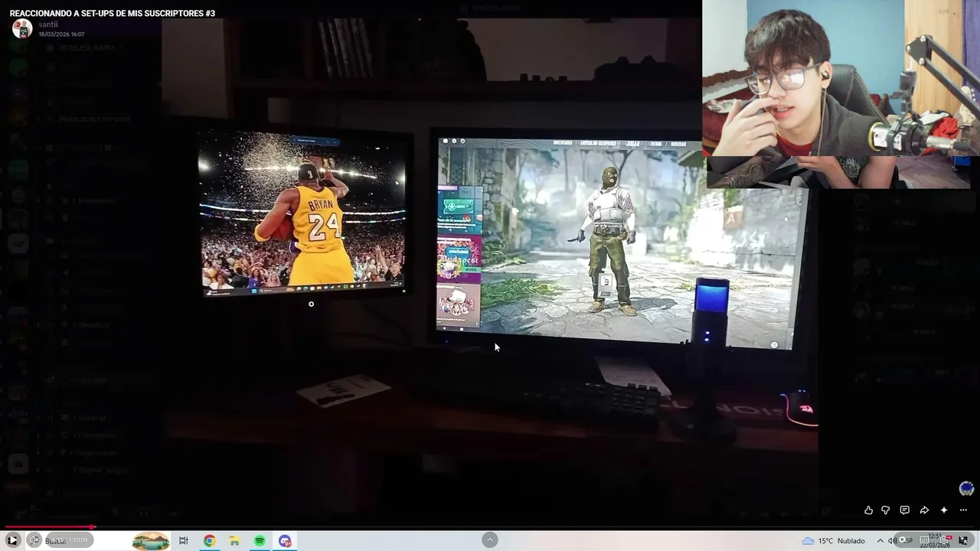Open santii's profile avatar
Image resolution: width=980 pixels, height=551 pixels.
22,29
